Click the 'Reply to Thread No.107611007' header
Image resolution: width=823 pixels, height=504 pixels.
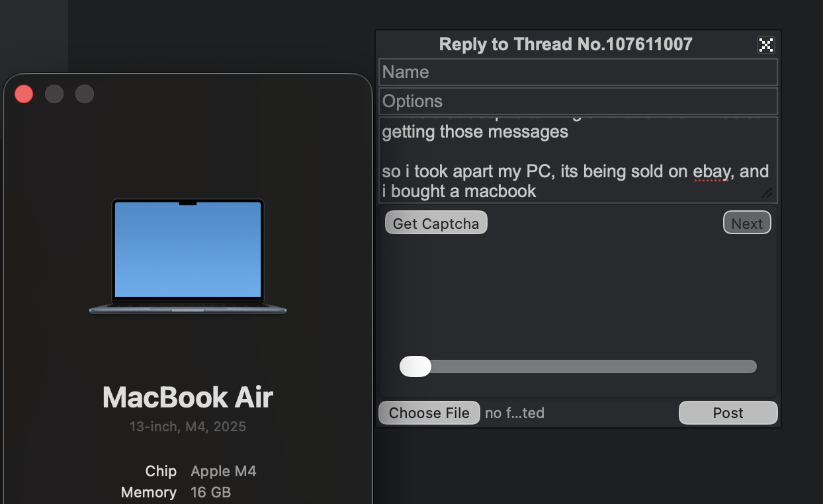click(x=566, y=44)
